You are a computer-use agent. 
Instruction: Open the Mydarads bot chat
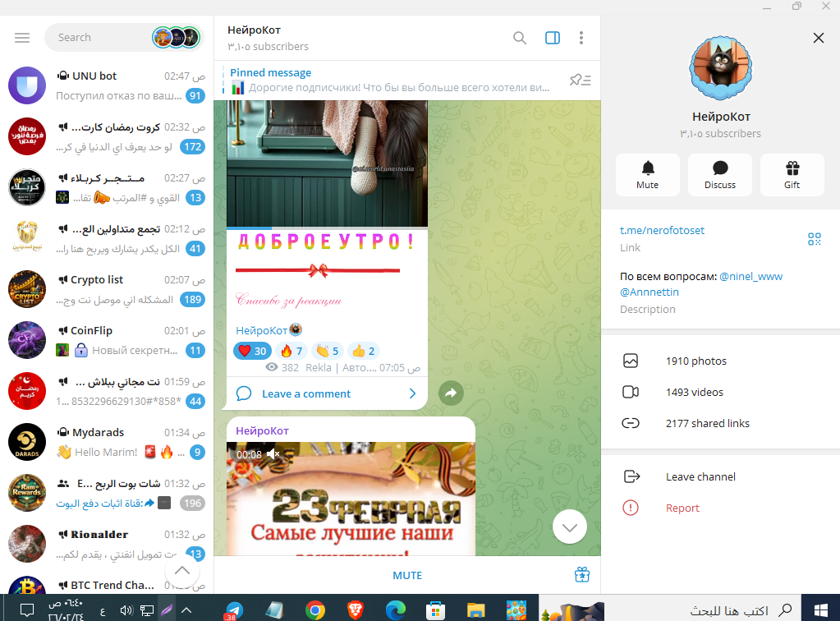[107, 442]
